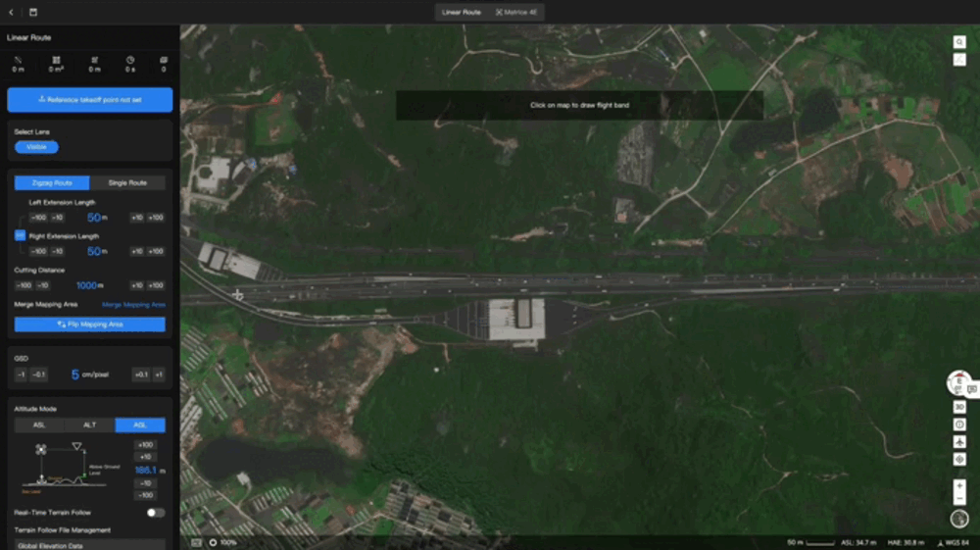Viewport: 980px width, 550px height.
Task: Toggle Real-Time Terrain Follow switch
Action: pos(155,513)
